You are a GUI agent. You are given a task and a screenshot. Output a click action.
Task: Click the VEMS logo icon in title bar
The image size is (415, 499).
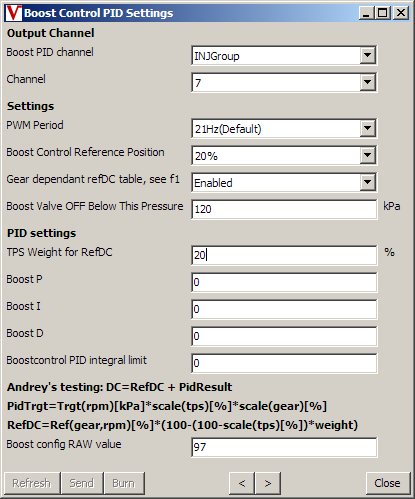point(14,13)
